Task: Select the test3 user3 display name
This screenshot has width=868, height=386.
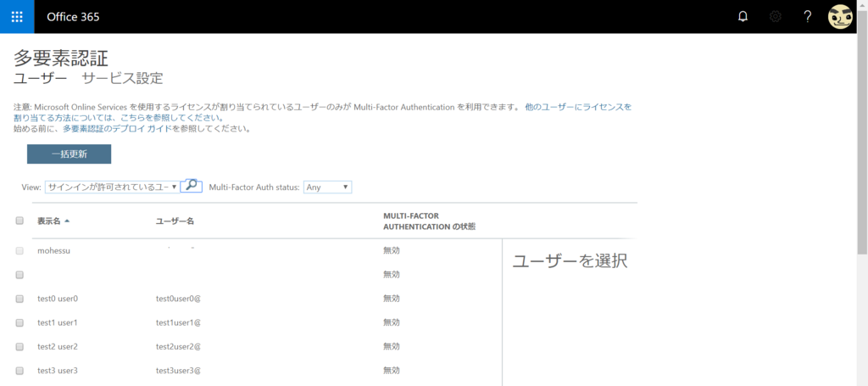Action: pyautogui.click(x=58, y=371)
